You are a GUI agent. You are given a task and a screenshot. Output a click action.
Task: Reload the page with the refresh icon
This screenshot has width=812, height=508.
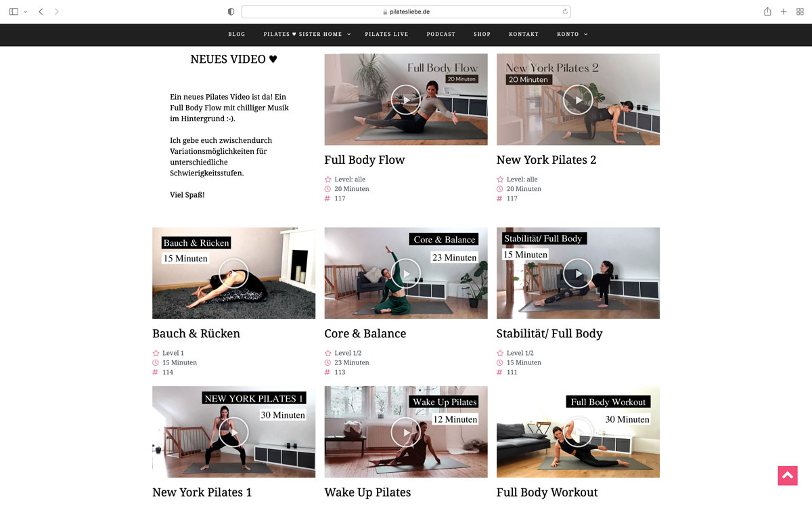[564, 12]
